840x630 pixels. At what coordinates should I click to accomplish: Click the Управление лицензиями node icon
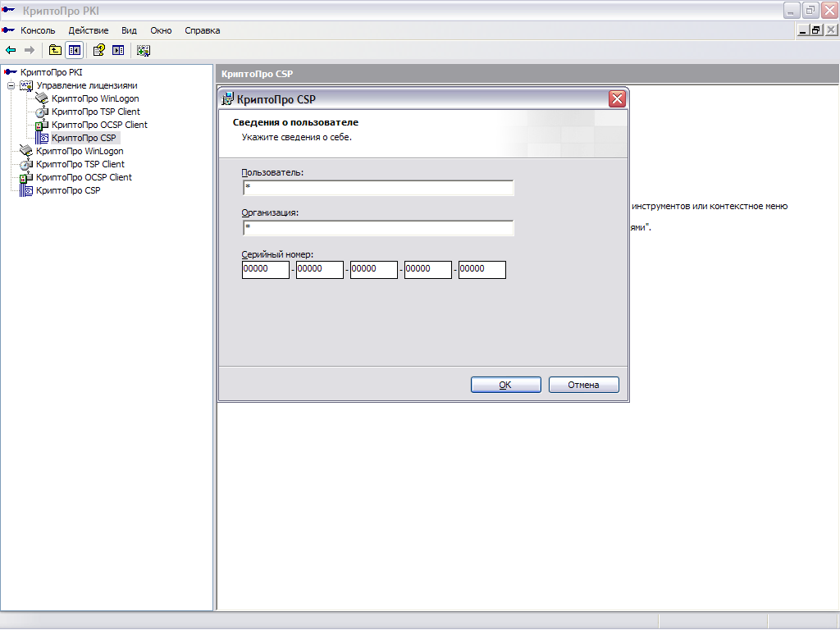tap(26, 85)
